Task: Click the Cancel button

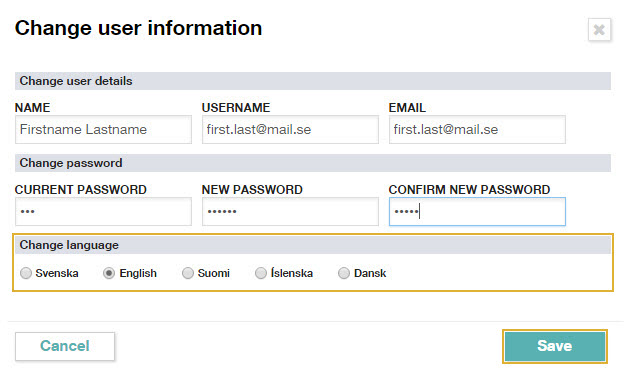Action: coord(65,346)
